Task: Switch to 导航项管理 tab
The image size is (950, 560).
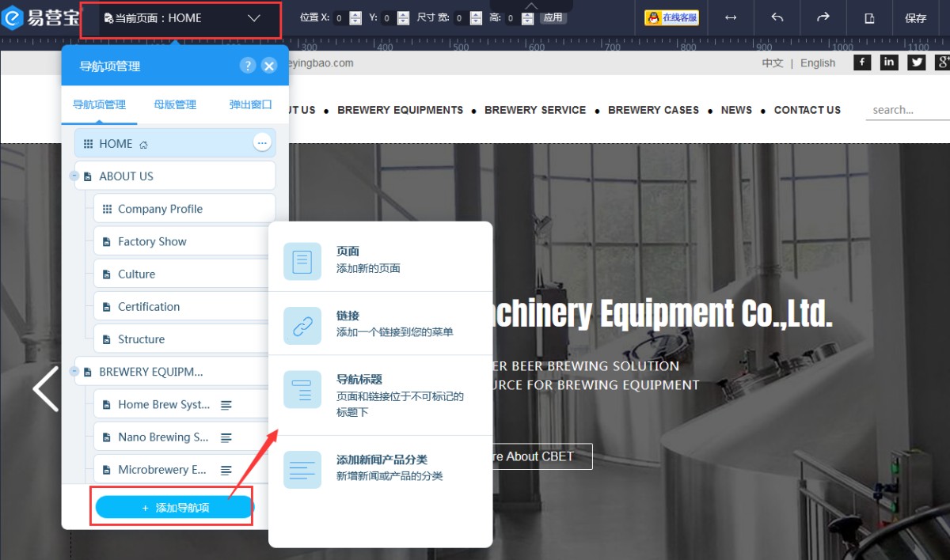Action: coord(99,104)
